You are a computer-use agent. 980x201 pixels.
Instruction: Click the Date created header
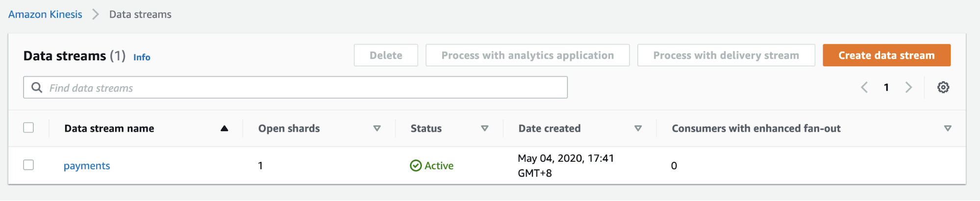tap(550, 128)
